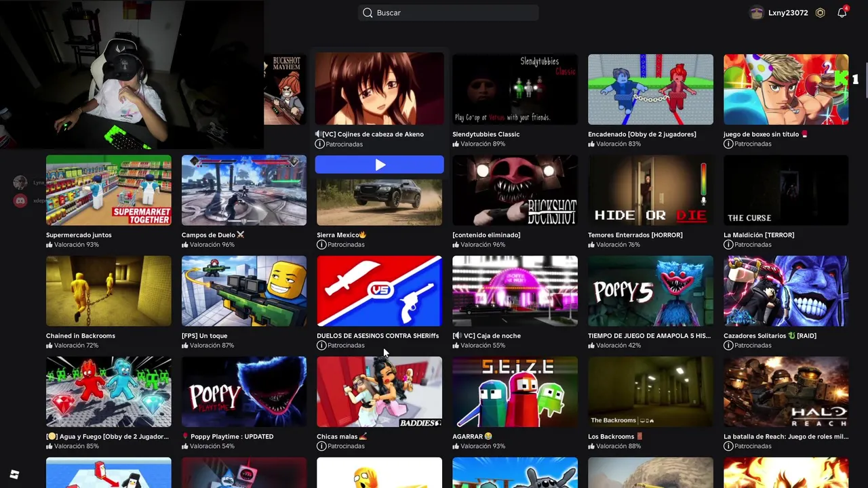Viewport: 868px width, 488px height.
Task: Open Hide or Die Temores Enterrados thumbnail
Action: (x=651, y=190)
